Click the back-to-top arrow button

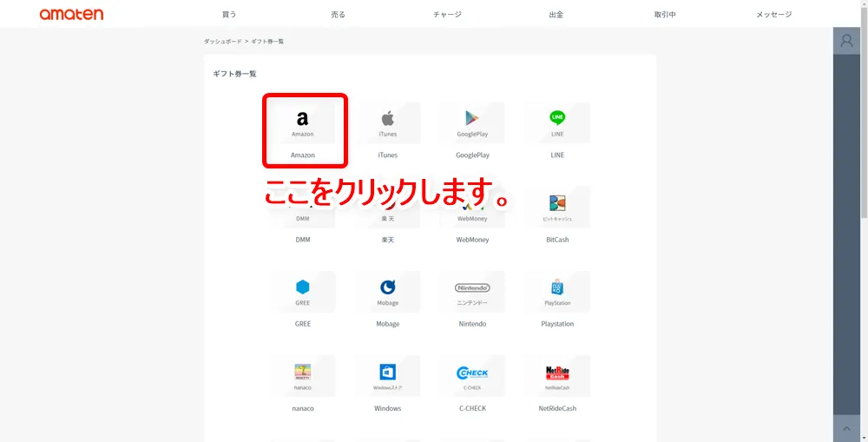point(846,429)
